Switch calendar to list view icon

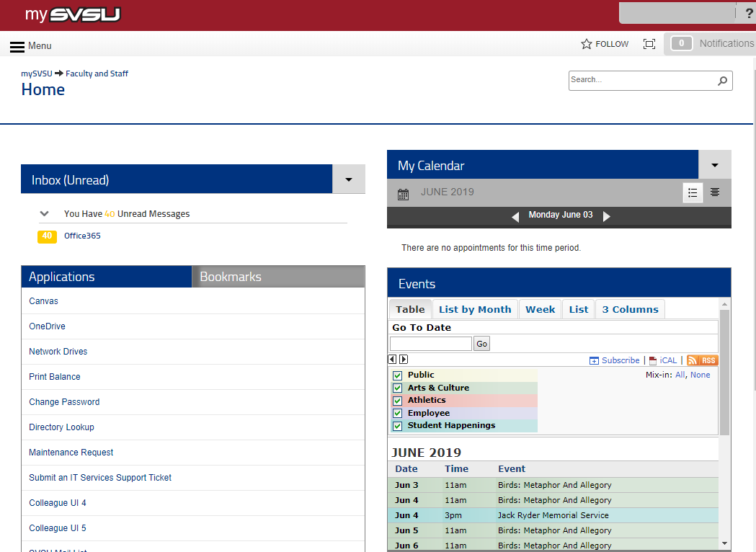click(693, 192)
